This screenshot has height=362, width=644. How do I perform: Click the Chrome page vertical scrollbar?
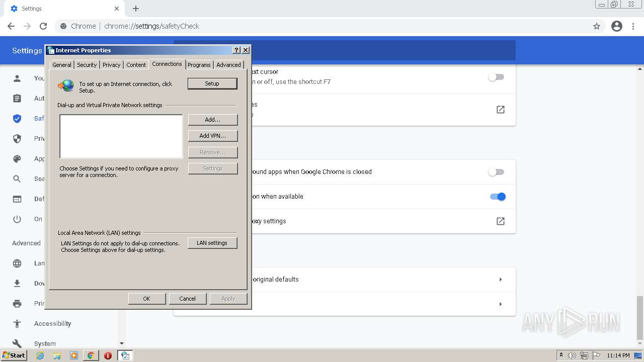click(640, 317)
